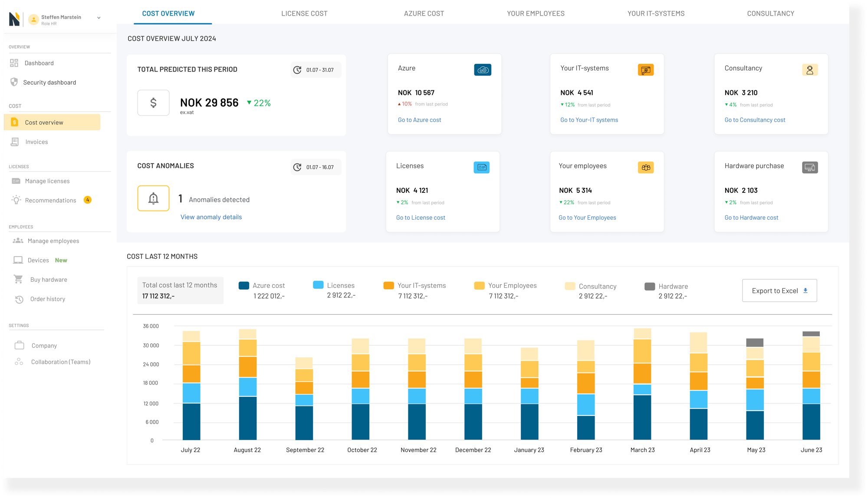Click the Your employees card icon
868x498 pixels.
(x=646, y=167)
